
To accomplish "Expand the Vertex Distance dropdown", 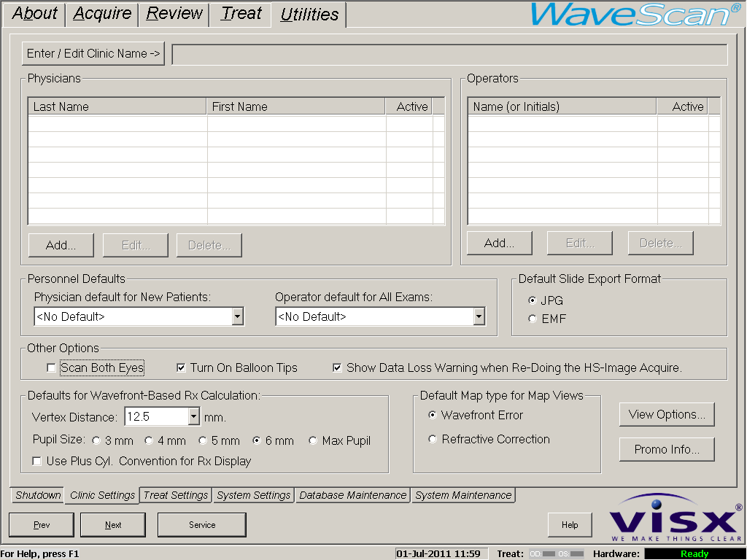I will pyautogui.click(x=193, y=416).
